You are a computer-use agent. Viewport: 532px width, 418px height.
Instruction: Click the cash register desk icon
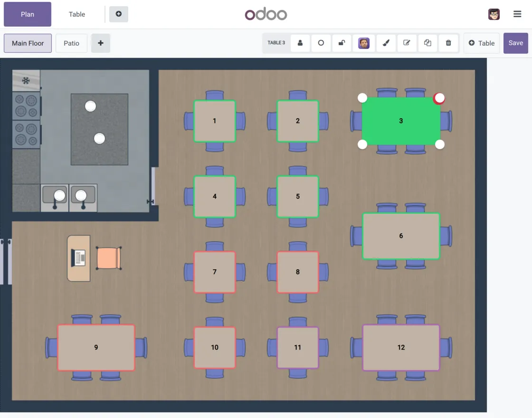78,258
